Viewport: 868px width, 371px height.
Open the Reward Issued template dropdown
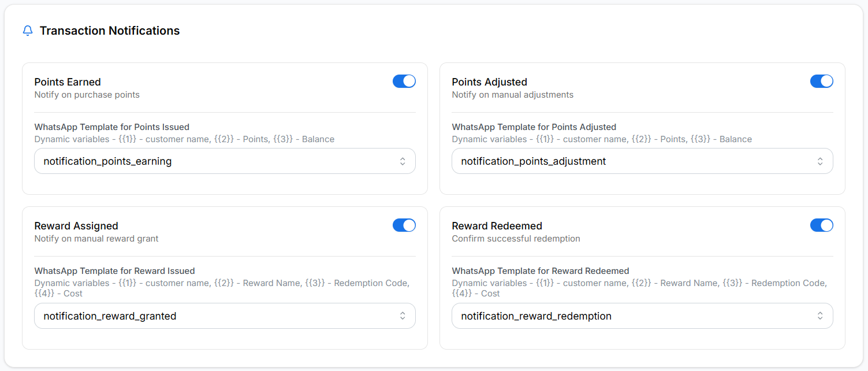point(225,316)
